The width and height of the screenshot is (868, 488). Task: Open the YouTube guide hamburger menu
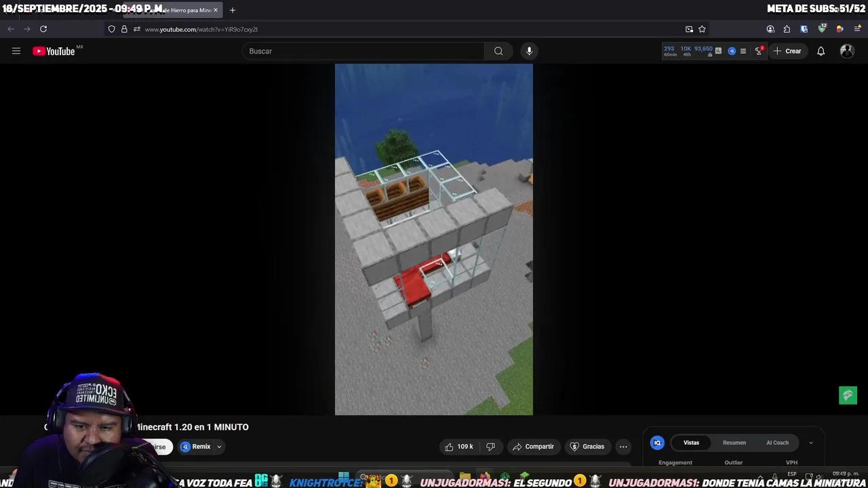tap(16, 51)
